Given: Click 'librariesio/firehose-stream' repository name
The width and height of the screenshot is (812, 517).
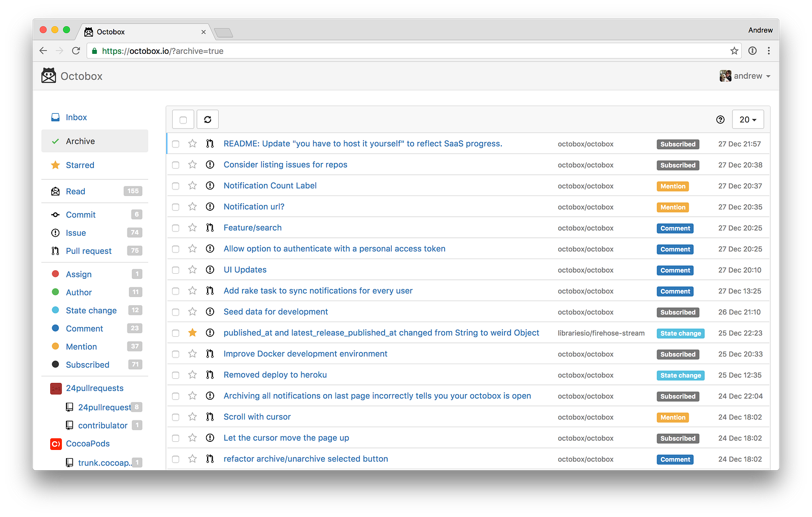Looking at the screenshot, I should click(x=601, y=333).
